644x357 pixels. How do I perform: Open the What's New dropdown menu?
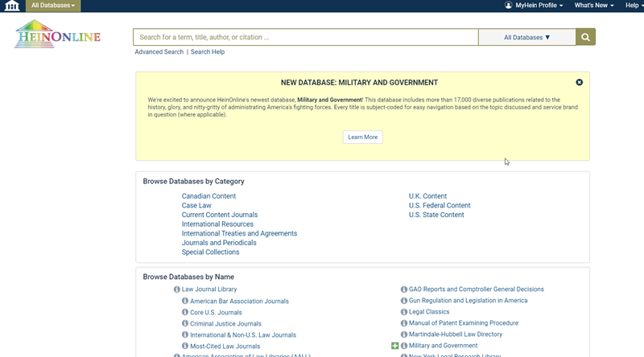pyautogui.click(x=594, y=6)
